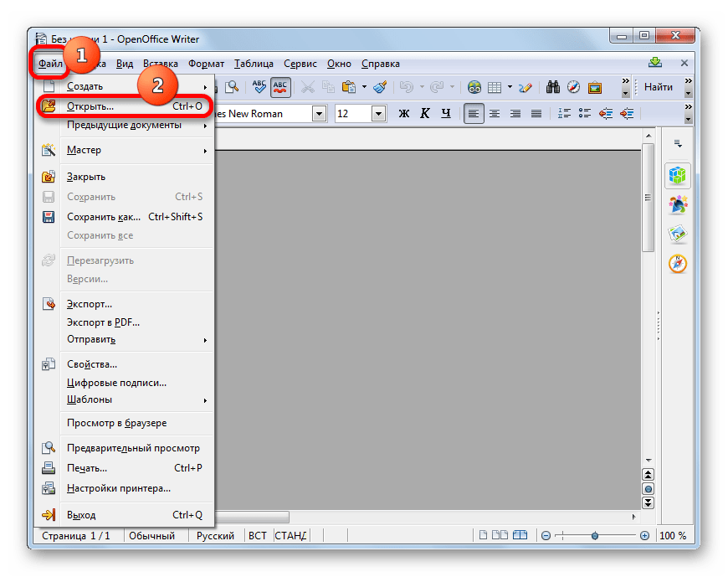
Task: Open Find & Replace binoculars icon
Action: click(552, 87)
